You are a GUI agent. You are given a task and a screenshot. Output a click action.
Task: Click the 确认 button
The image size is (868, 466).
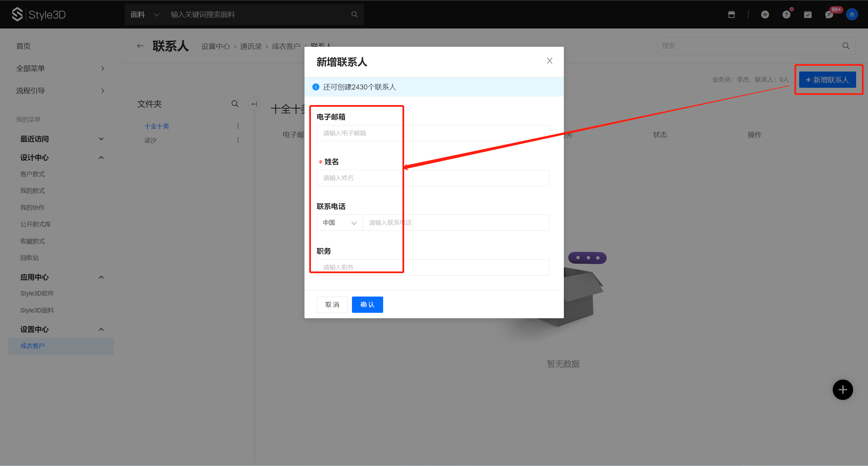(x=367, y=305)
